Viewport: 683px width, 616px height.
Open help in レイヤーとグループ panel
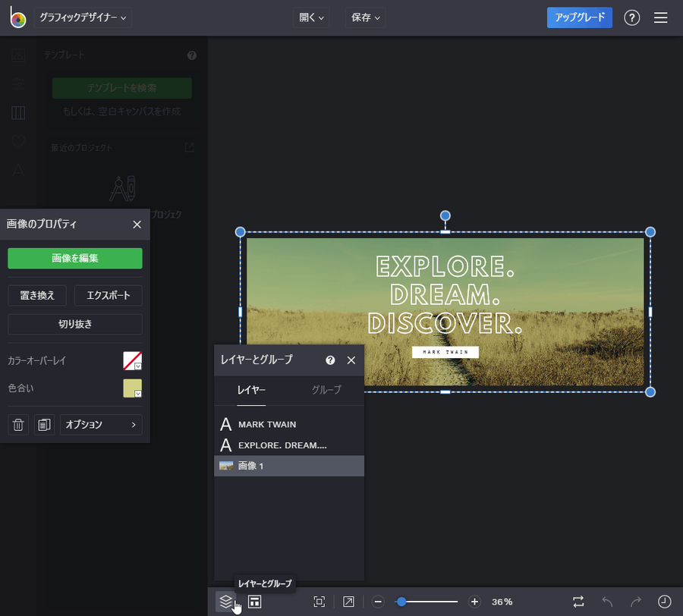(x=330, y=360)
